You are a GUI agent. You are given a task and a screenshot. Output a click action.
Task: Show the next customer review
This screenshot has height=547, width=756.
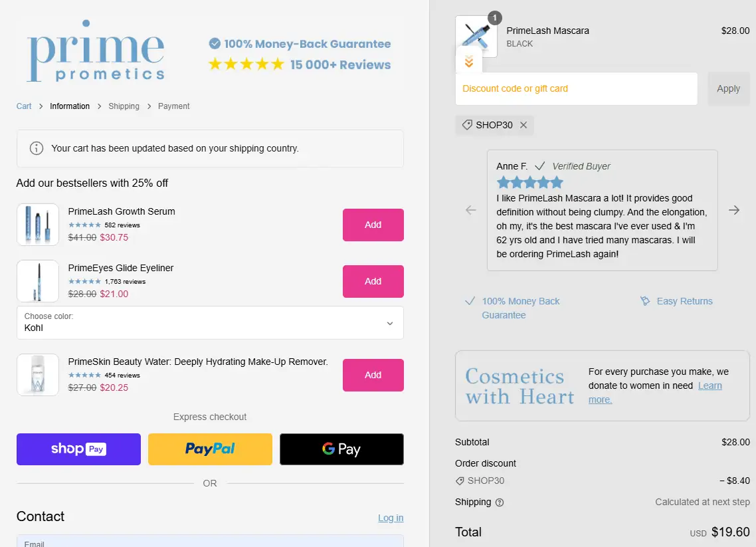coord(734,210)
